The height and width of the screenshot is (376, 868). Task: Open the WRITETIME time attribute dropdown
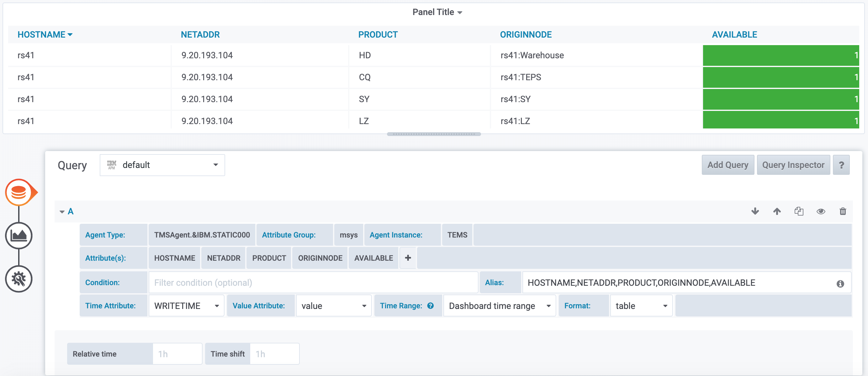[x=186, y=305]
